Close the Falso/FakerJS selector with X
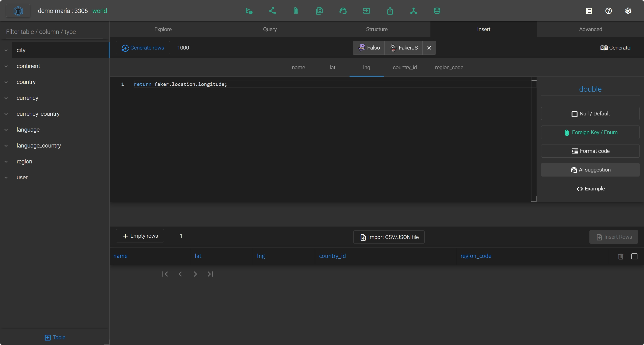Screen dimensions: 644x345 point(429,48)
